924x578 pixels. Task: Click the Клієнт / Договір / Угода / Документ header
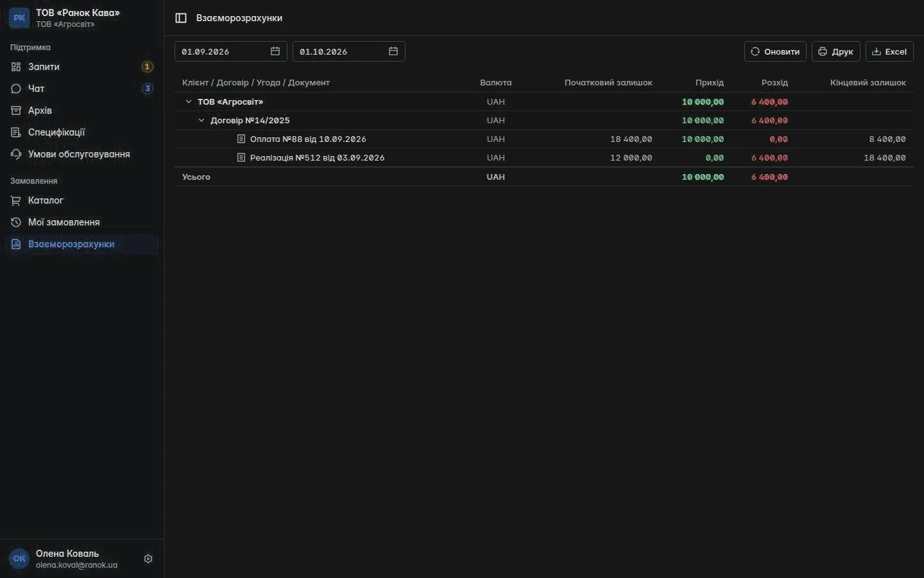(x=256, y=82)
